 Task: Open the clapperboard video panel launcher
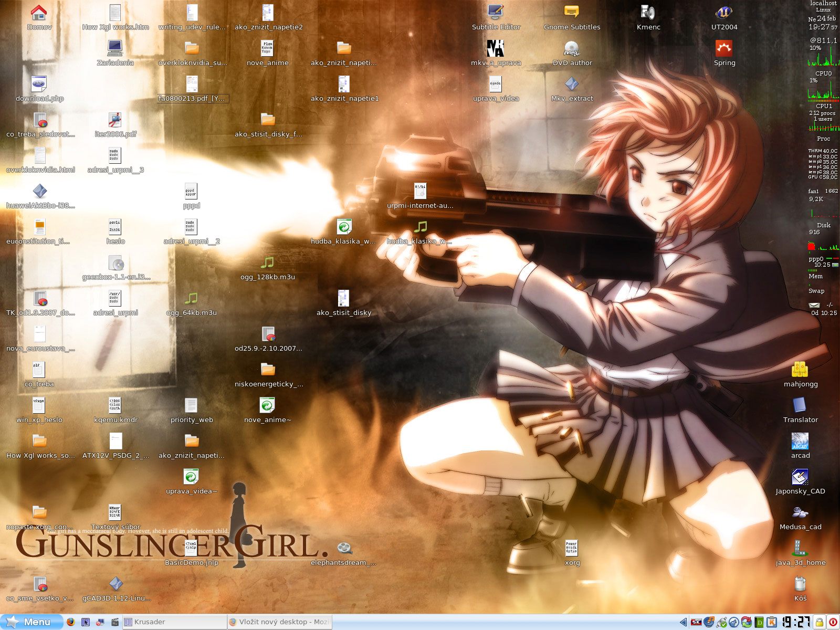(115, 622)
